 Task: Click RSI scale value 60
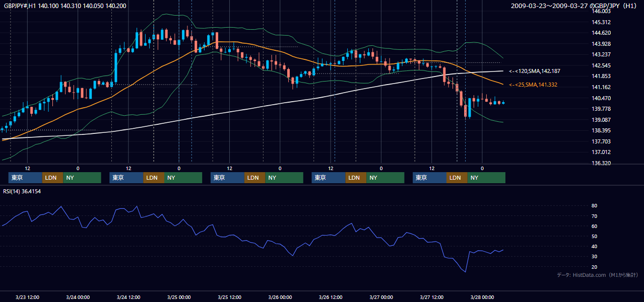coord(595,226)
